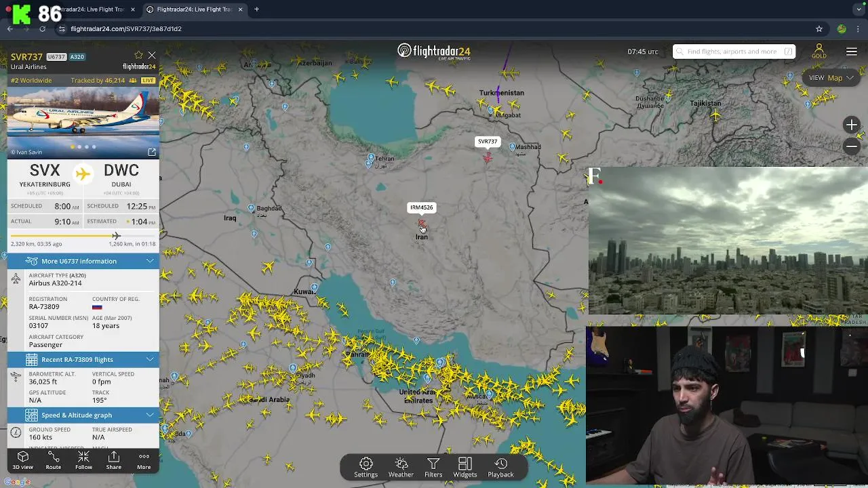The image size is (868, 488).
Task: Click the IRM4526 map label
Action: (x=421, y=207)
